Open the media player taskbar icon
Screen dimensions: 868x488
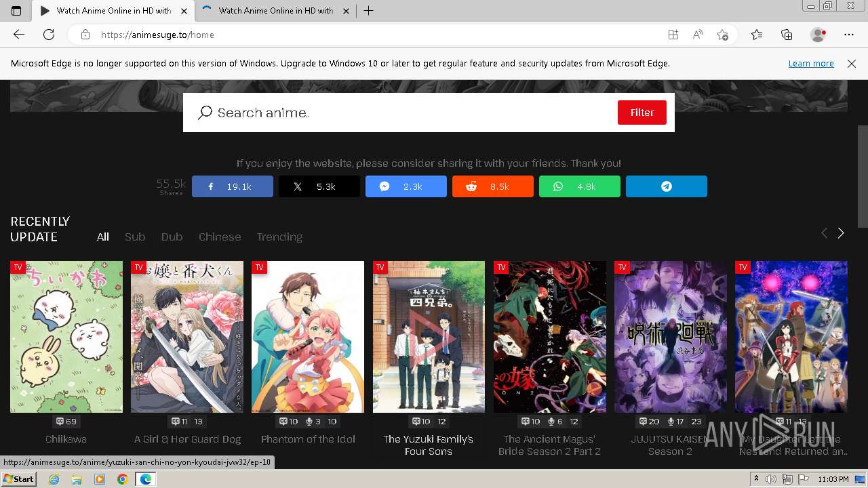pos(100,479)
